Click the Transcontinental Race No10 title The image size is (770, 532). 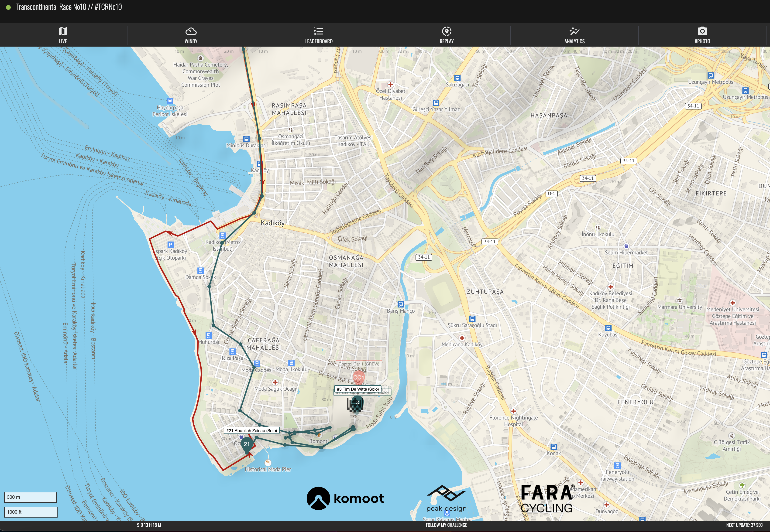pos(69,7)
